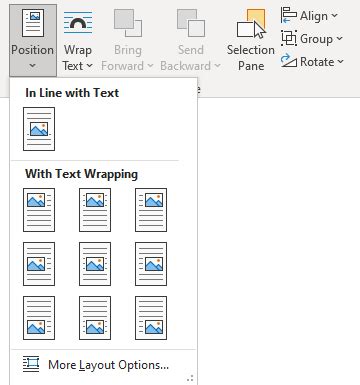The image size is (360, 385).
Task: Click the Rotate icon in the ribbon
Action: point(289,61)
